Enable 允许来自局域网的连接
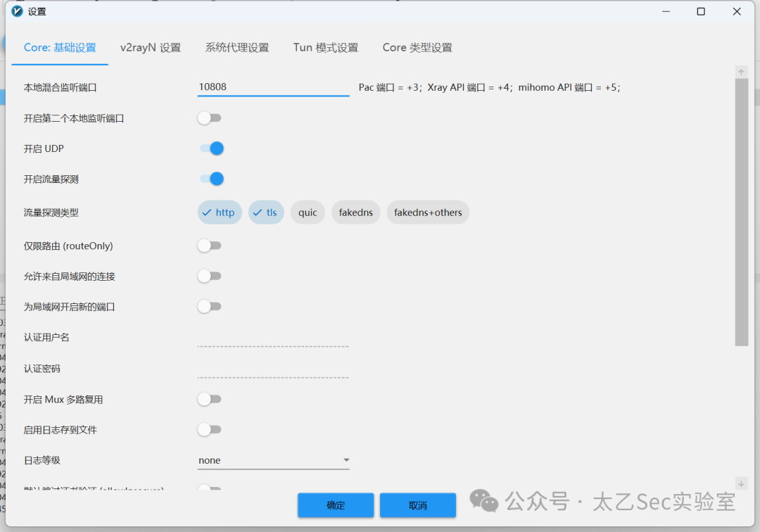The width and height of the screenshot is (760, 532). click(x=210, y=276)
